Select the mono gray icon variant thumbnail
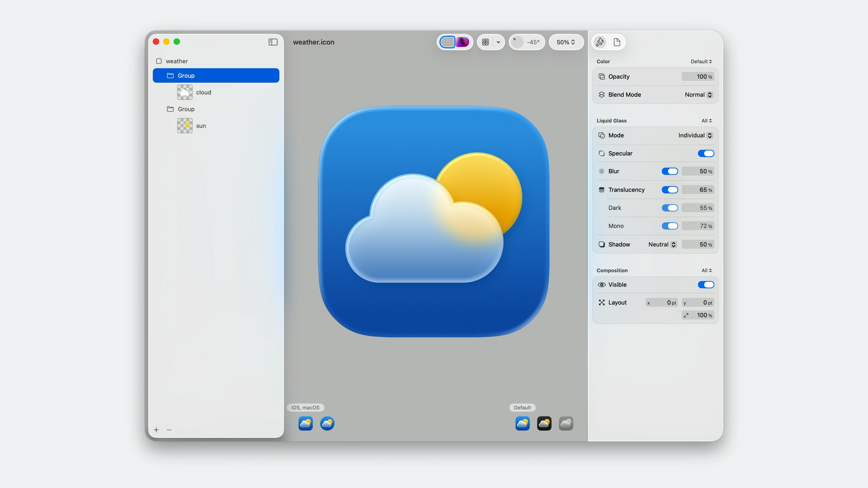The height and width of the screenshot is (488, 868). [566, 423]
